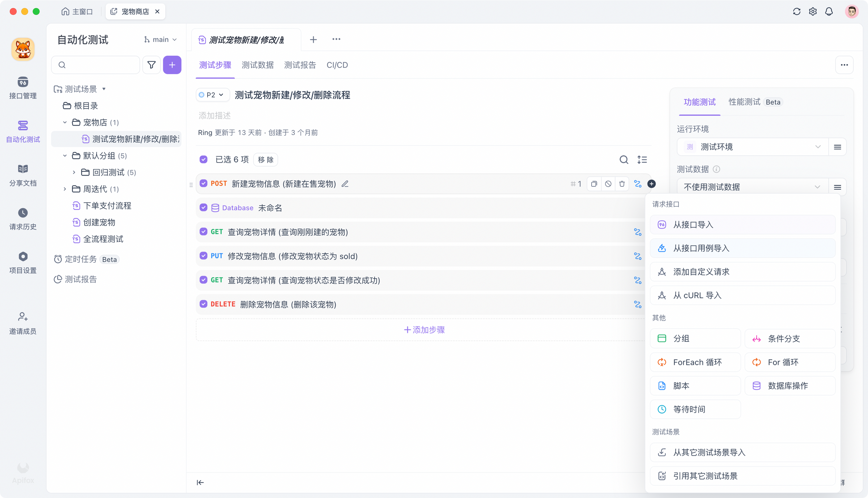Click the 移除 button to remove selected steps

[x=265, y=159]
